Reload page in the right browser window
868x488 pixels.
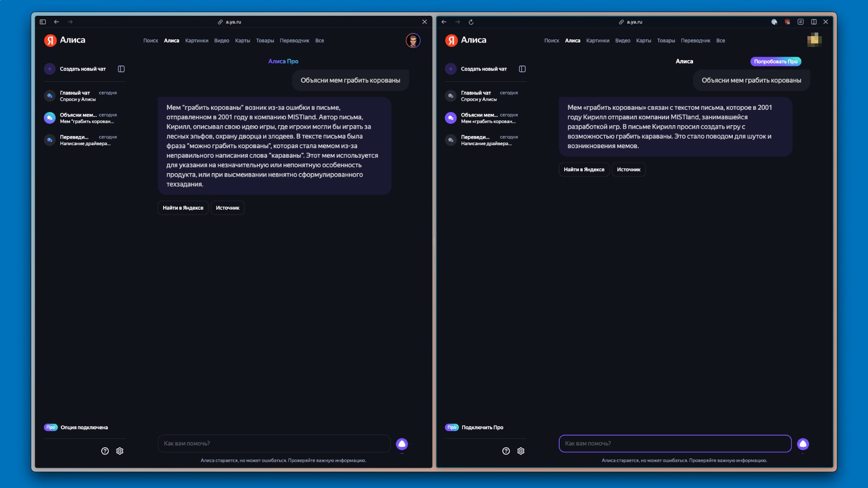tap(471, 22)
